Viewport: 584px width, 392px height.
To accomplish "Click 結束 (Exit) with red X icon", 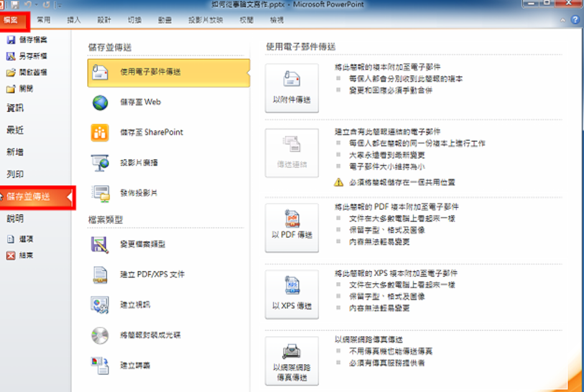I will click(x=20, y=255).
